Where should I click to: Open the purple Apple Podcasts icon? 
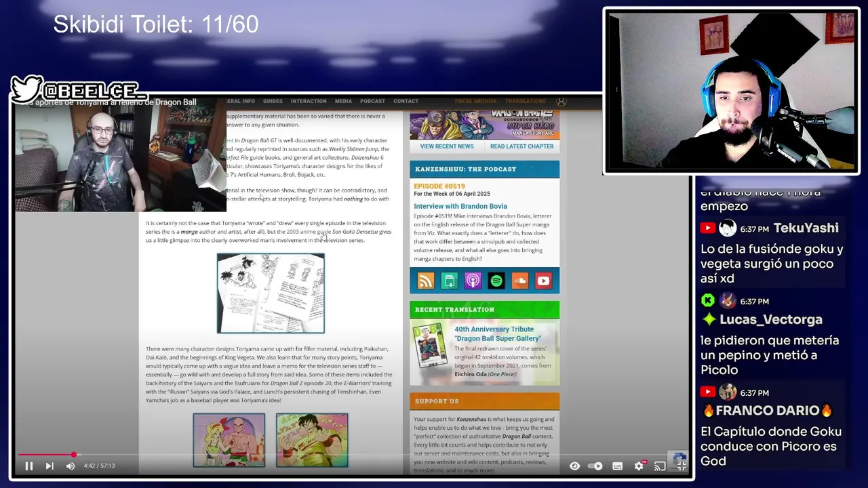473,281
